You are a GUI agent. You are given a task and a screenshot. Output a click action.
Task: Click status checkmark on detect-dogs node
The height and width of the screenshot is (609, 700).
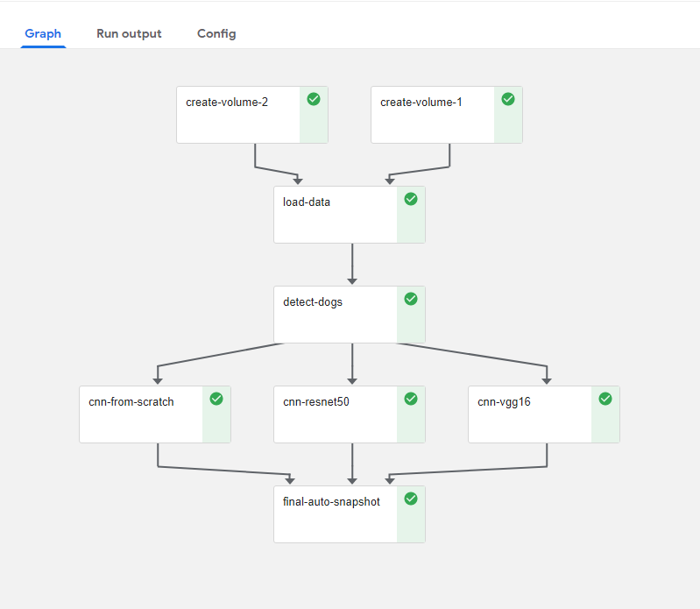pyautogui.click(x=411, y=299)
